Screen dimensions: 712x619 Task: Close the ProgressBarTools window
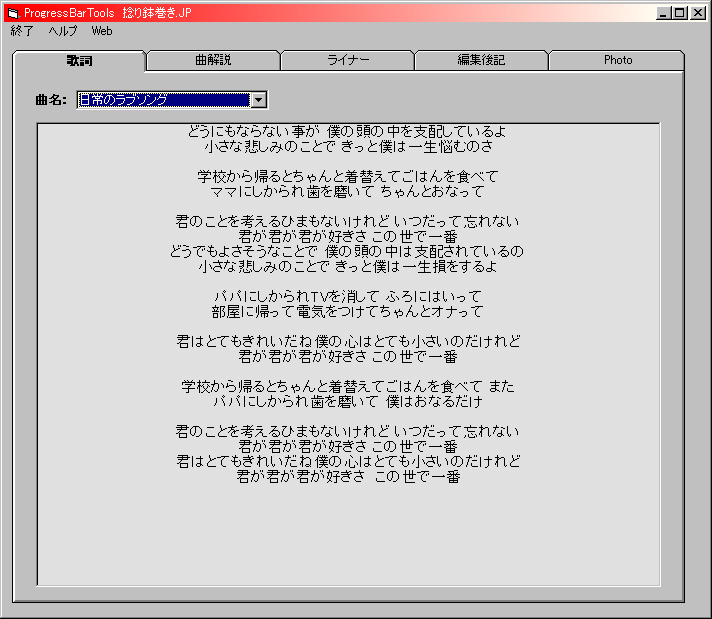[x=697, y=13]
